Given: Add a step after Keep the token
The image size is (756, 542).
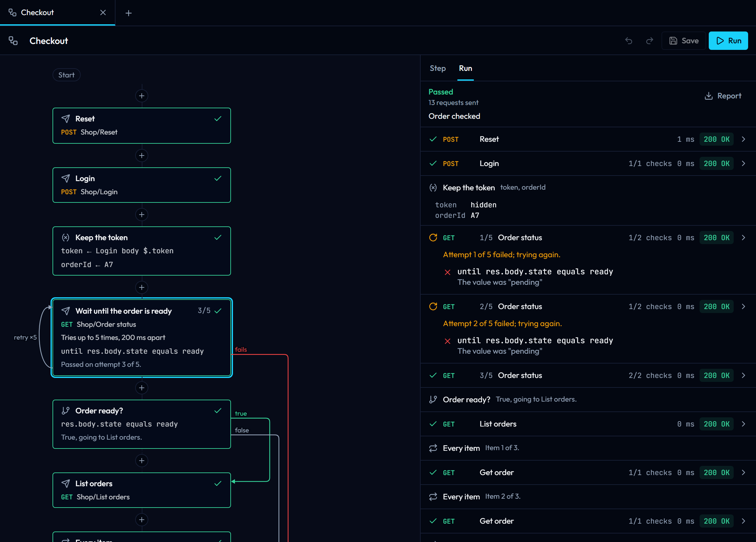Looking at the screenshot, I should [x=142, y=287].
